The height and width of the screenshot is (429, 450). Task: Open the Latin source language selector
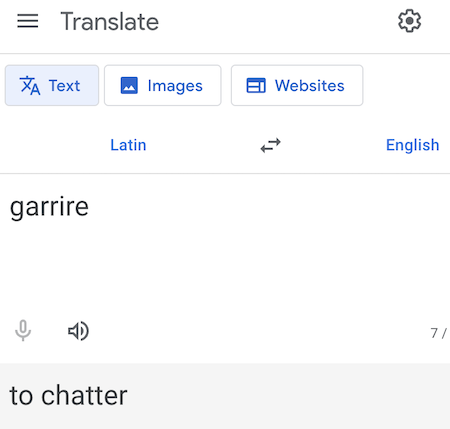tap(128, 145)
